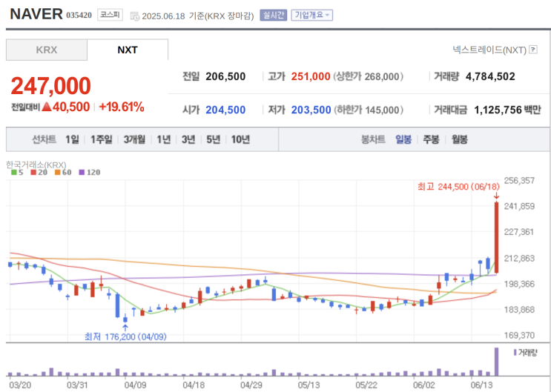Click the +19.61% change rate
The image size is (551, 392).
[x=122, y=107]
